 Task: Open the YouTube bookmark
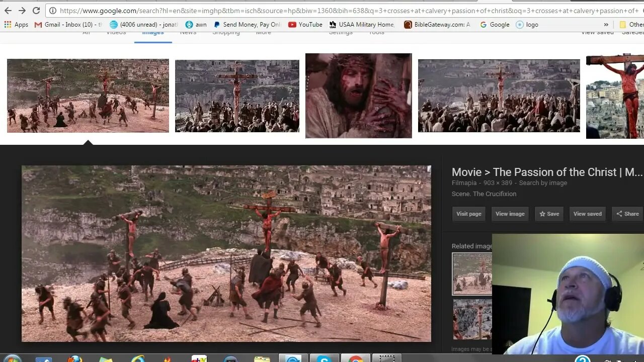[305, 25]
